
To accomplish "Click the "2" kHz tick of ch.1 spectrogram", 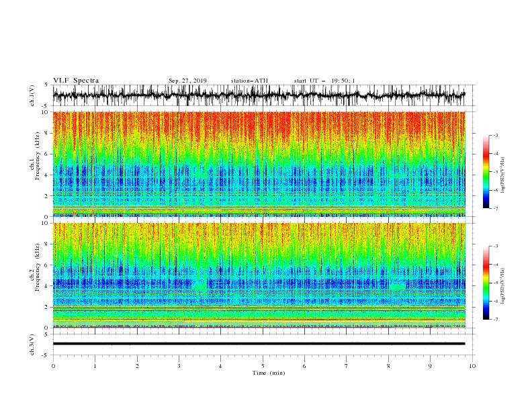I will click(x=46, y=195).
